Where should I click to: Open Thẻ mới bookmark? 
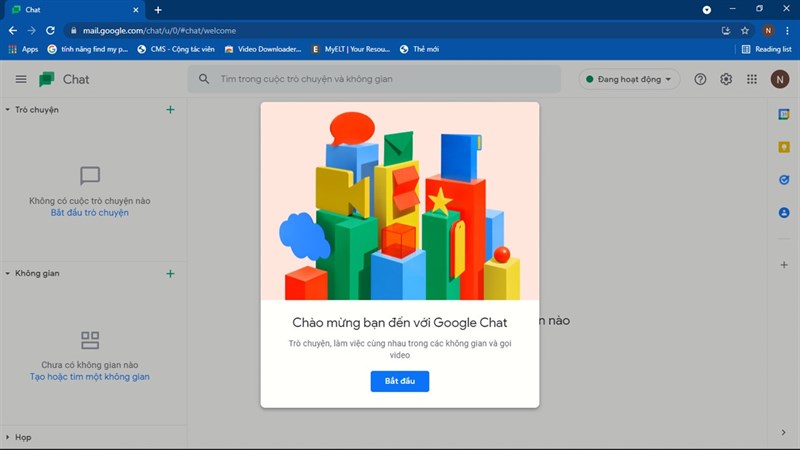tap(419, 49)
